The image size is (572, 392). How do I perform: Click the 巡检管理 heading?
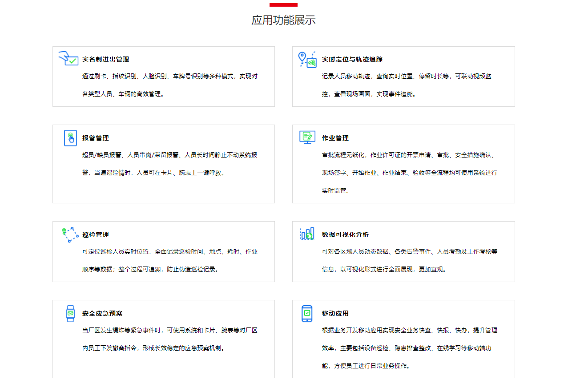tap(95, 234)
